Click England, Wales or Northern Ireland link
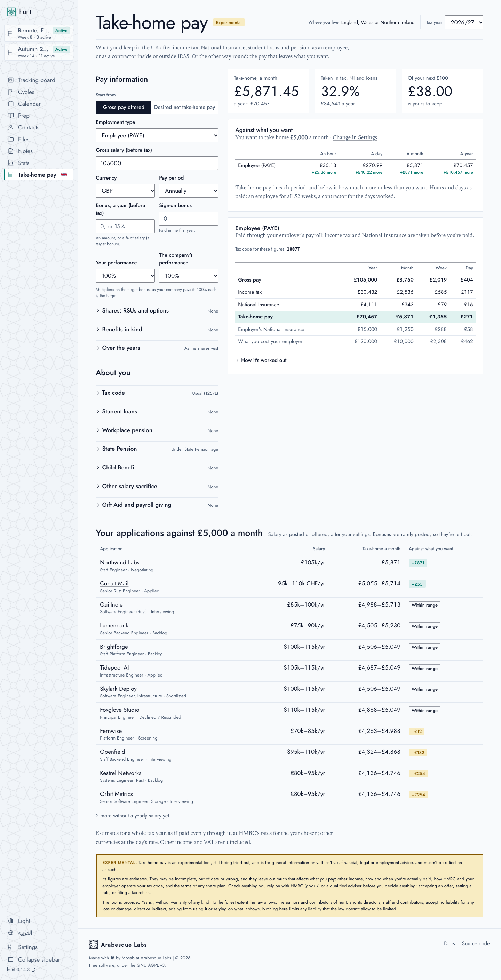 pos(377,22)
